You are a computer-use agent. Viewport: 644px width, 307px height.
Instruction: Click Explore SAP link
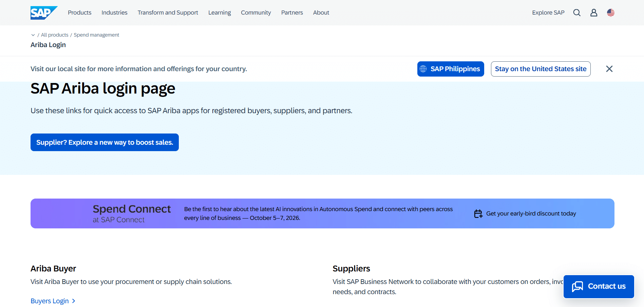(x=548, y=13)
